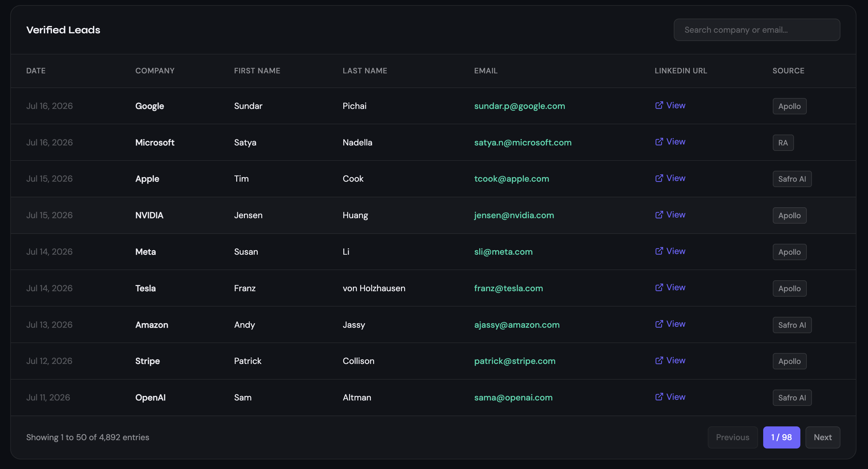Click the franz@tesla.com email

pos(508,288)
